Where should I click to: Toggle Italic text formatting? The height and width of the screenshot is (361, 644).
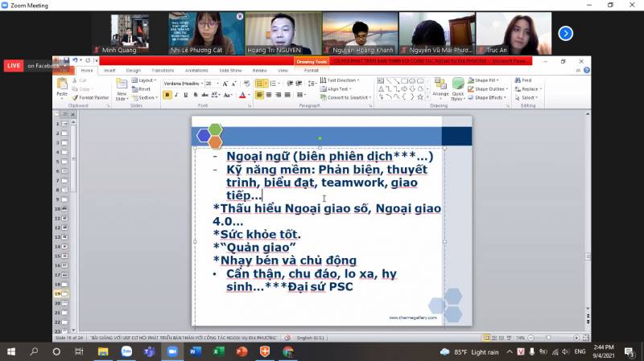tap(178, 95)
